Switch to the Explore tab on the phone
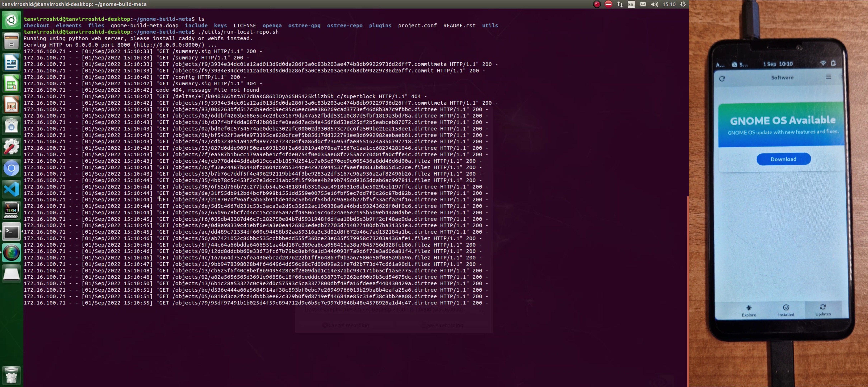This screenshot has width=868, height=387. pyautogui.click(x=749, y=311)
